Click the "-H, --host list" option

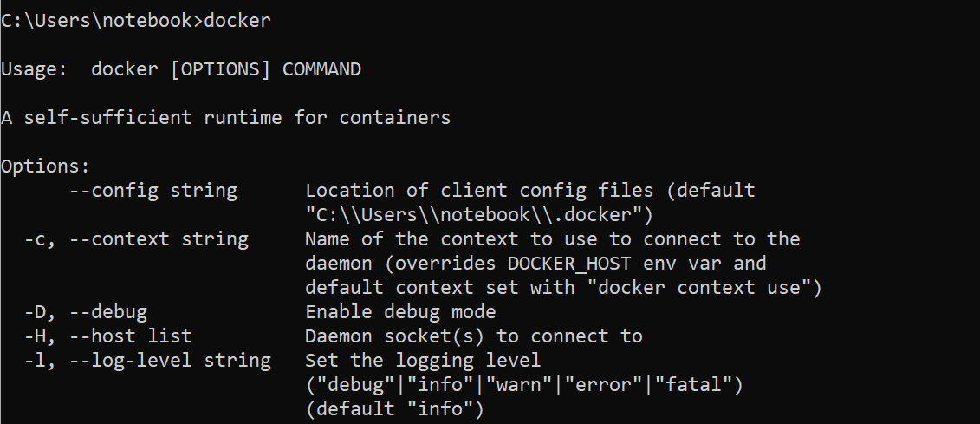pyautogui.click(x=108, y=336)
